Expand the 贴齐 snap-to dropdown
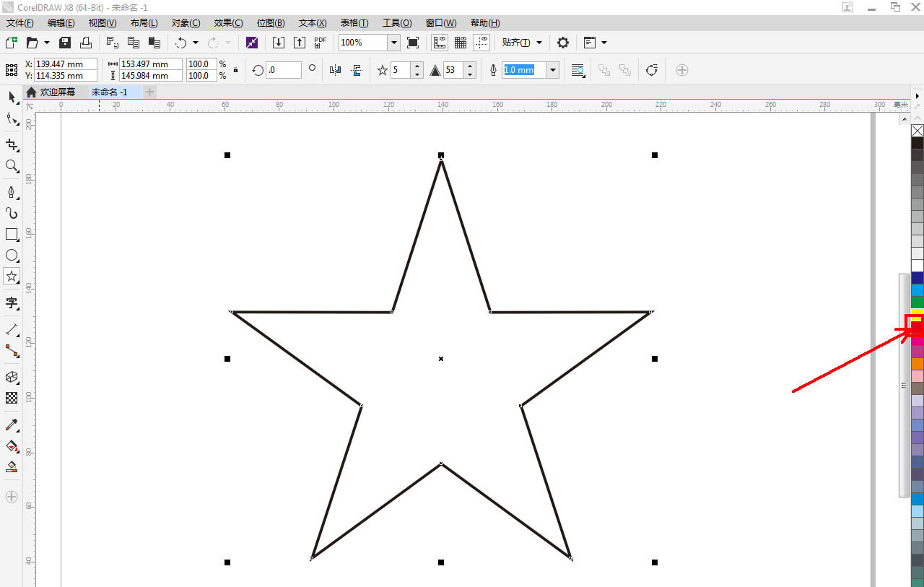 538,43
